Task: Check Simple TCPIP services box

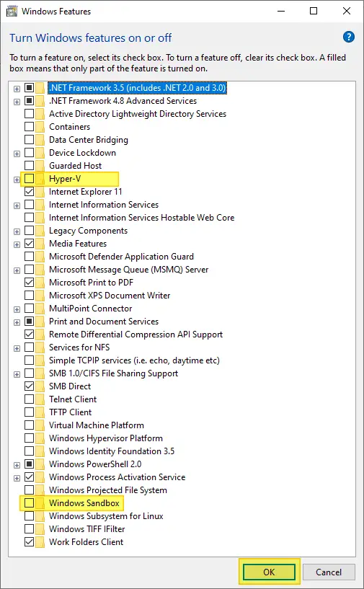Action: point(29,360)
